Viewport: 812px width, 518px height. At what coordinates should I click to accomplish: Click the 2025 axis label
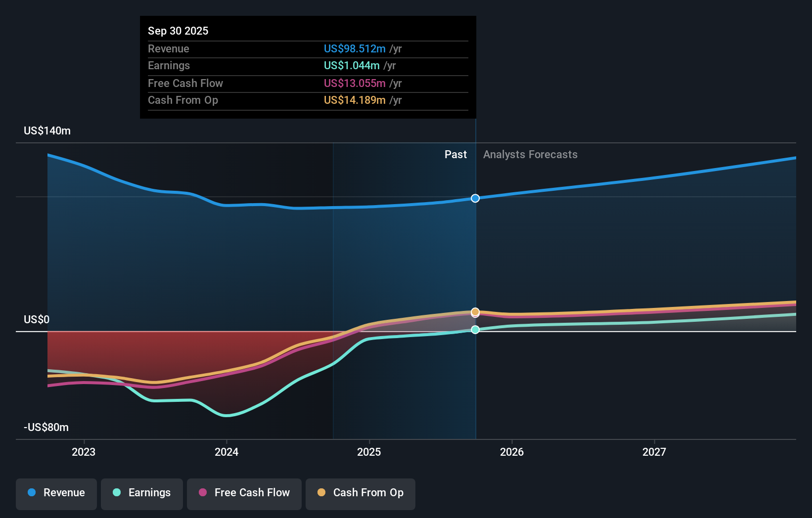pyautogui.click(x=369, y=451)
